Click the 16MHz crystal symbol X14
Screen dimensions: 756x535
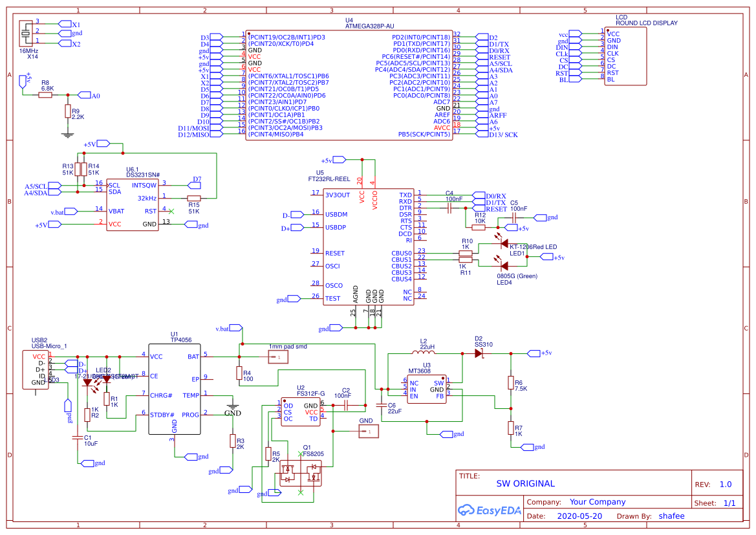26,32
